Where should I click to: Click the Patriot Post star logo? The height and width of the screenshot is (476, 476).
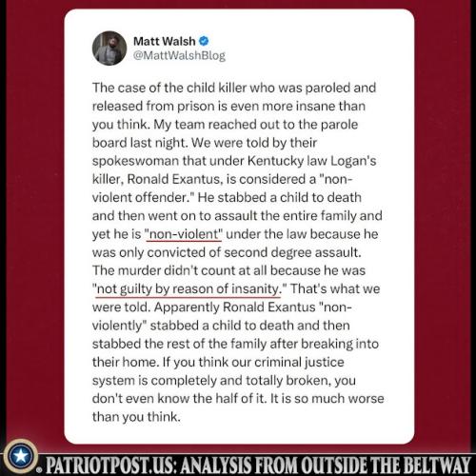[x=21, y=456]
